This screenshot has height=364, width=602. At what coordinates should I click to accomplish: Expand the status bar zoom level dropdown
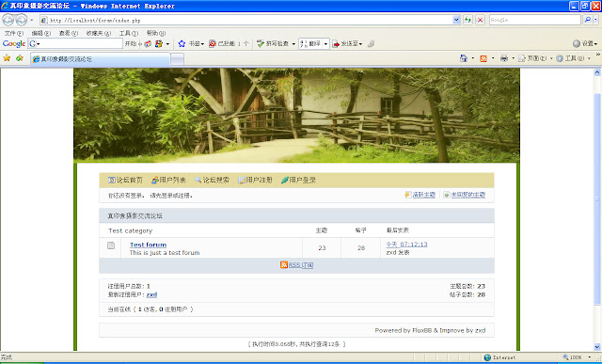click(x=590, y=357)
